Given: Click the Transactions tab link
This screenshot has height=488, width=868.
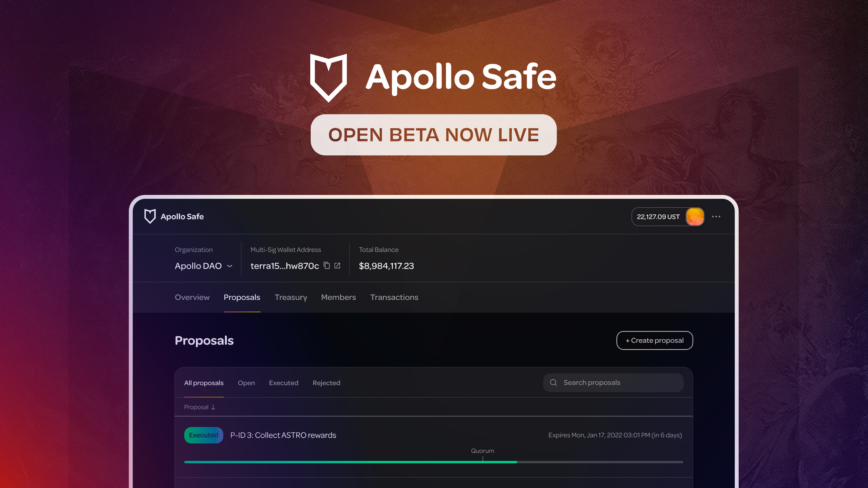Looking at the screenshot, I should point(394,297).
